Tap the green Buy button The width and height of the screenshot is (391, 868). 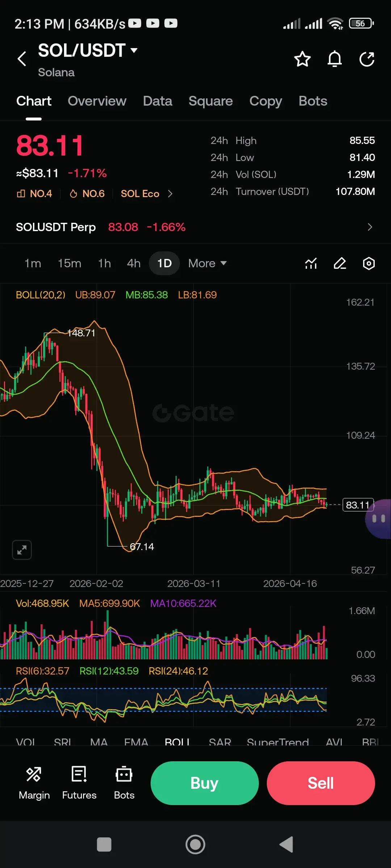[x=205, y=783]
